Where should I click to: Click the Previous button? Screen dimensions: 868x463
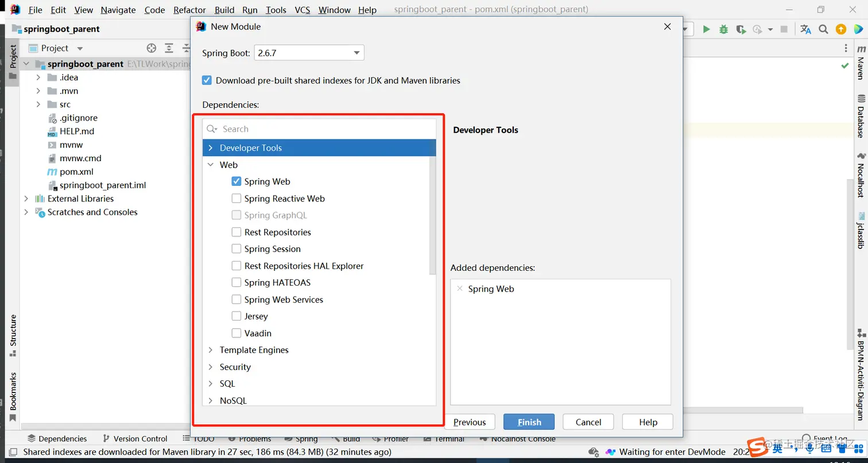[470, 422]
